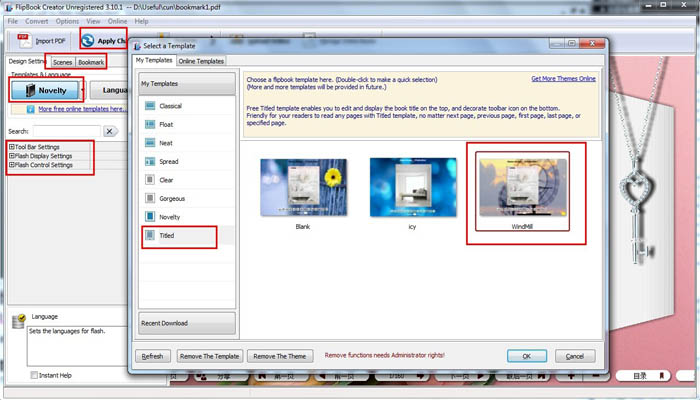Click the Import PDF toolbar icon
700x400 pixels.
coord(24,41)
